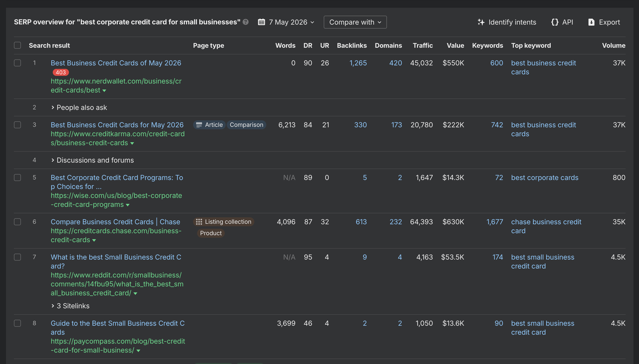The width and height of the screenshot is (639, 364).
Task: Click the Comparison page type tag
Action: click(246, 125)
